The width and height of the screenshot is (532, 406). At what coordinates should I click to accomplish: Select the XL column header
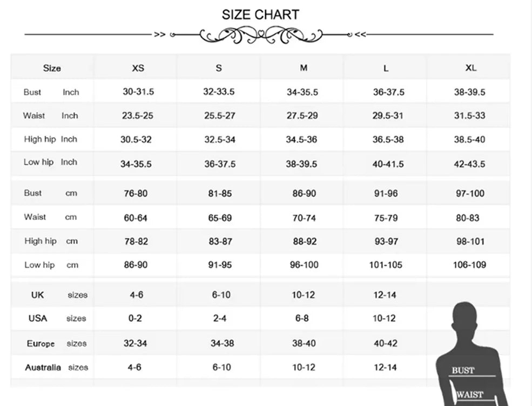470,69
